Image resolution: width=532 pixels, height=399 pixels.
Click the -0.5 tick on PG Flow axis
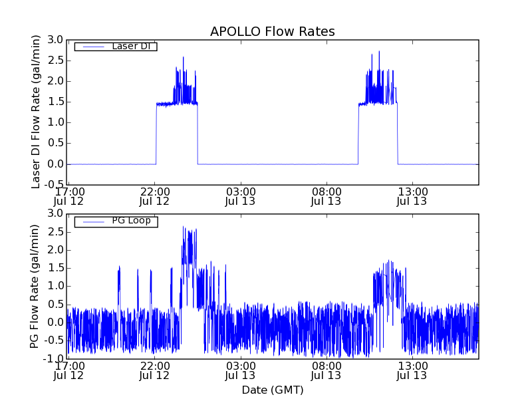click(53, 340)
